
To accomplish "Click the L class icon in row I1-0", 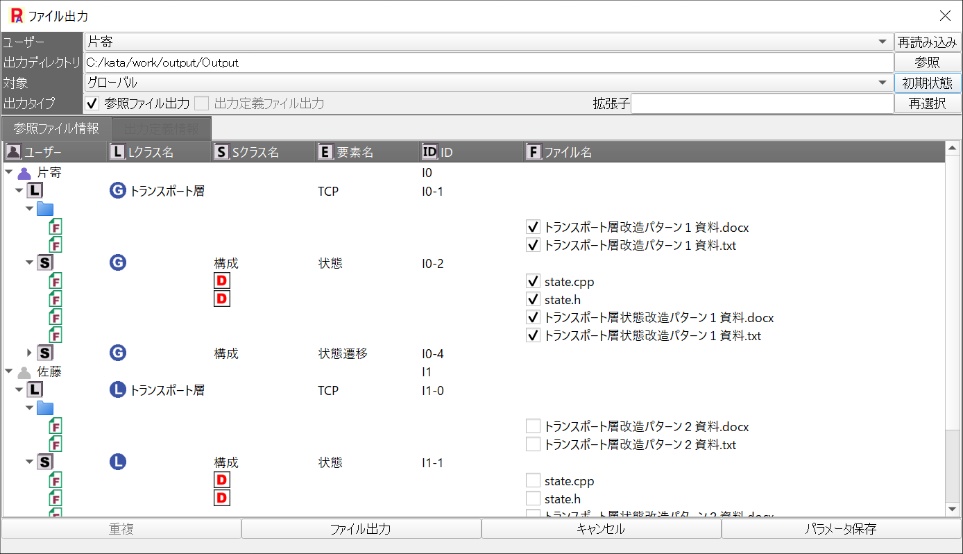I will pos(35,390).
